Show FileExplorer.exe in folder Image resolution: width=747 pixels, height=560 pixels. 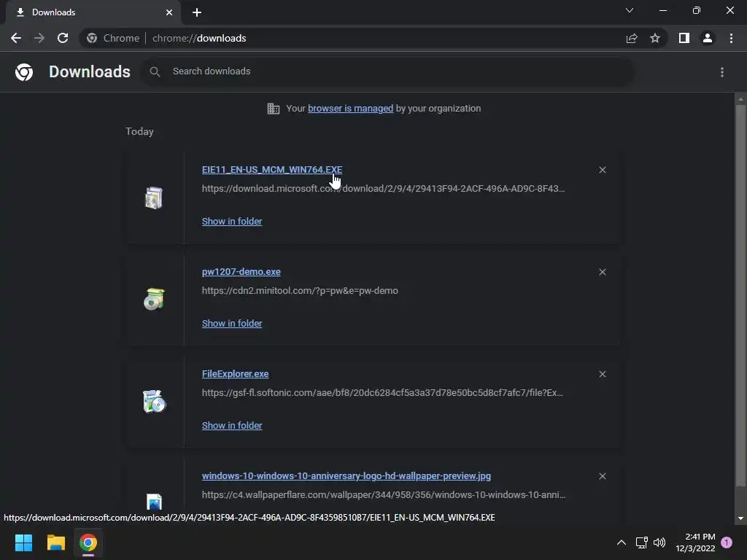(232, 426)
